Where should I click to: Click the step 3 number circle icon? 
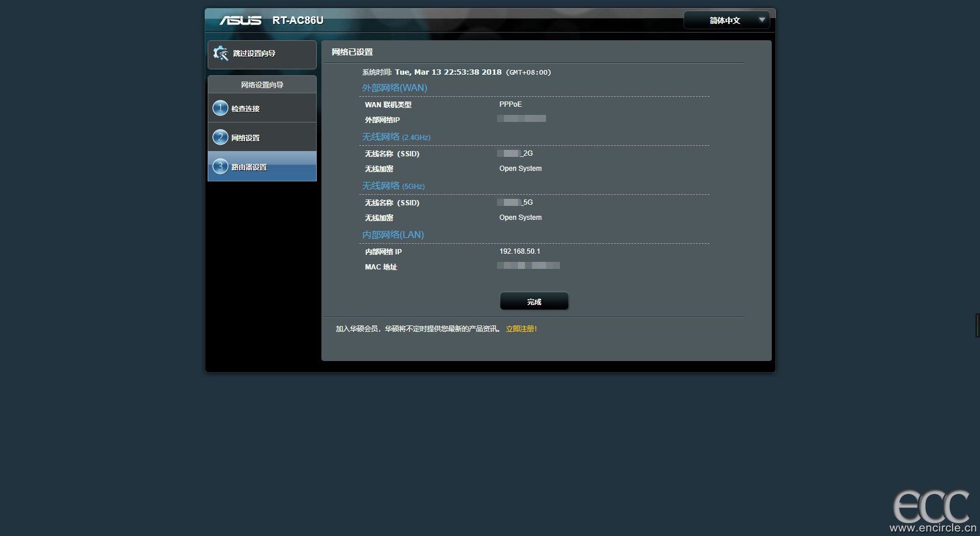(220, 166)
